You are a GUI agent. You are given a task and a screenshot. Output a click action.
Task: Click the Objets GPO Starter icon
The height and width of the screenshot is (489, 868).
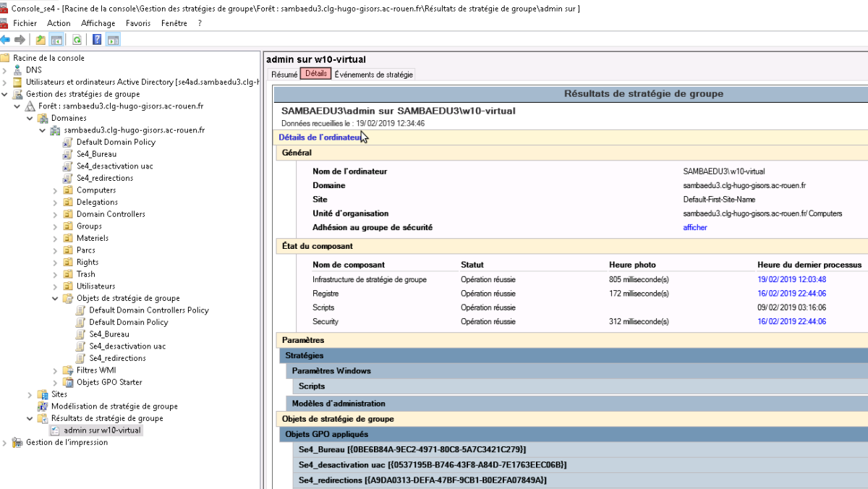tap(69, 382)
